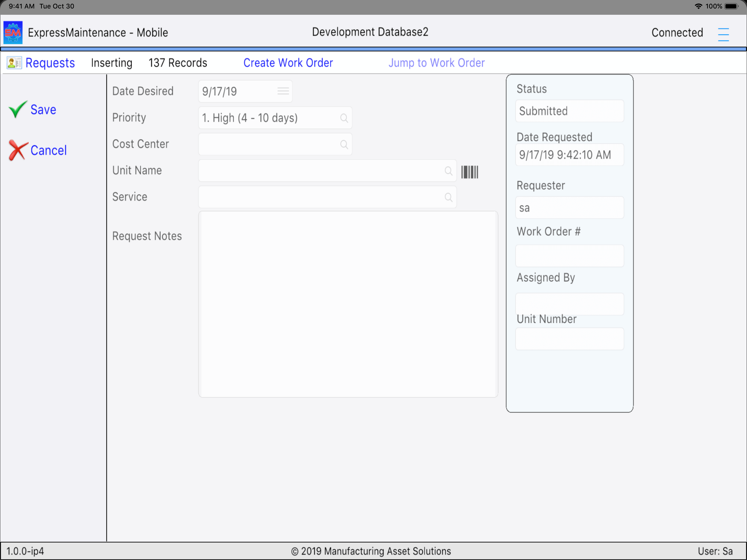This screenshot has width=747, height=560.
Task: Open the Requests section link
Action: point(50,63)
